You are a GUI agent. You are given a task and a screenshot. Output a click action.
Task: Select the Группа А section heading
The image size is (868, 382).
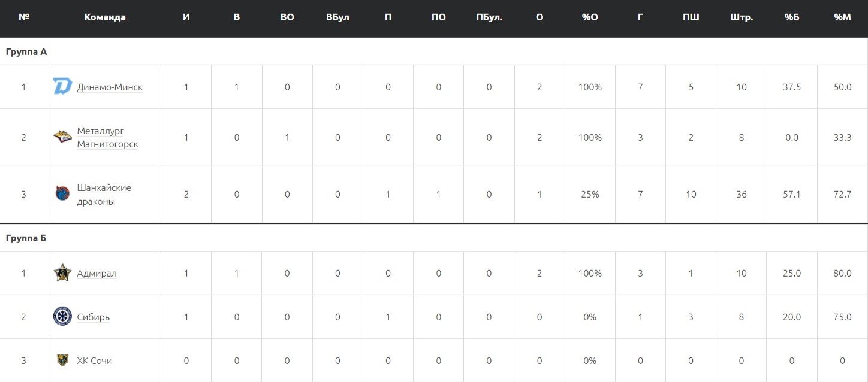(26, 52)
